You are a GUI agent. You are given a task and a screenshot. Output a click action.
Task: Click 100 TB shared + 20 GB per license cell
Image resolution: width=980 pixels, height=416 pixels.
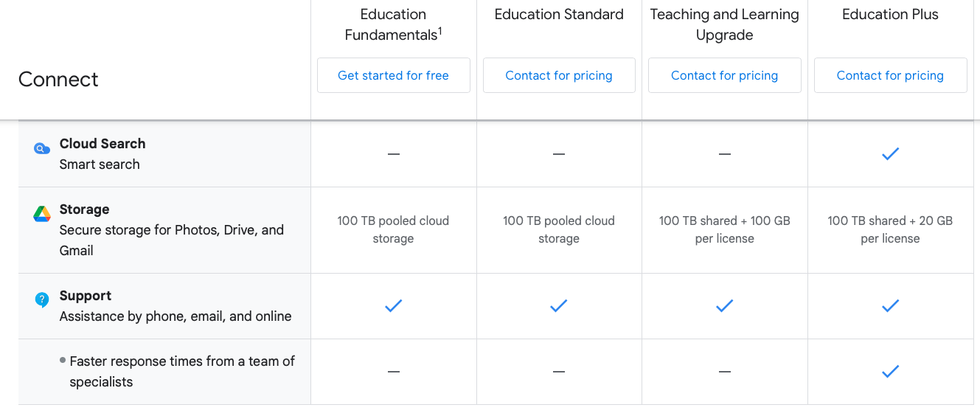pos(890,229)
